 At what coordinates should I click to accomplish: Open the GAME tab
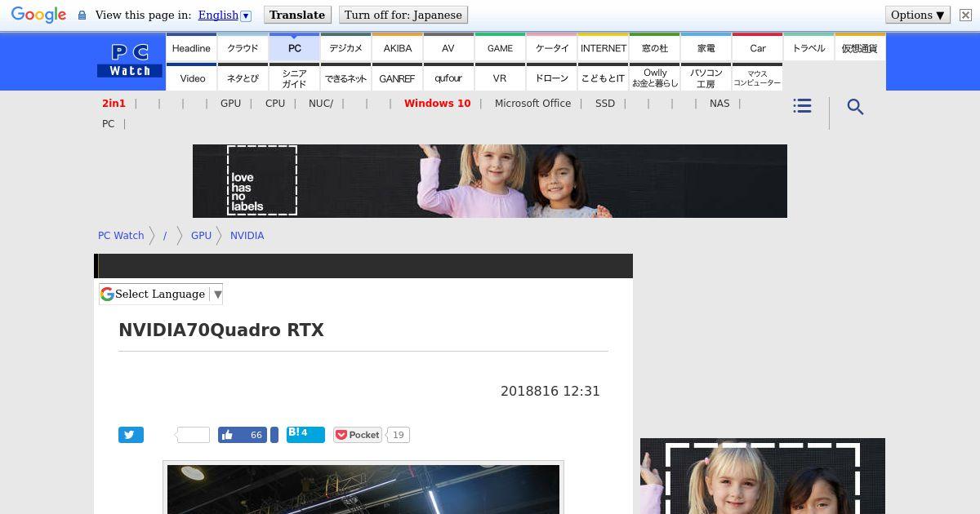[x=500, y=47]
